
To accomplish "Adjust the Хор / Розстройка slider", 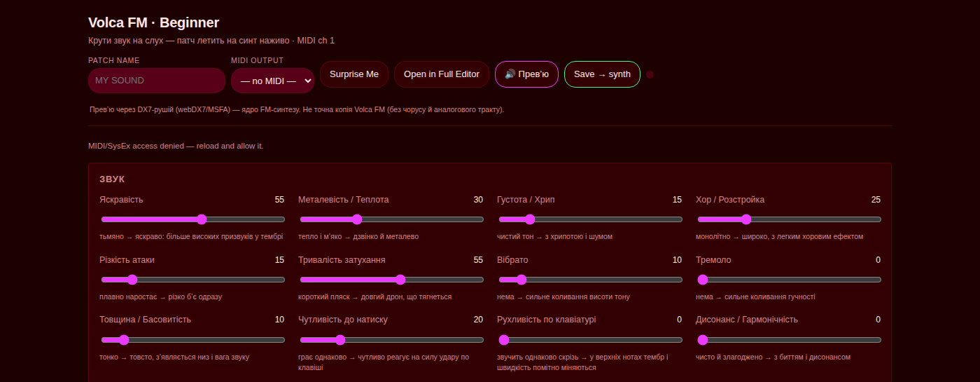I will [788, 219].
